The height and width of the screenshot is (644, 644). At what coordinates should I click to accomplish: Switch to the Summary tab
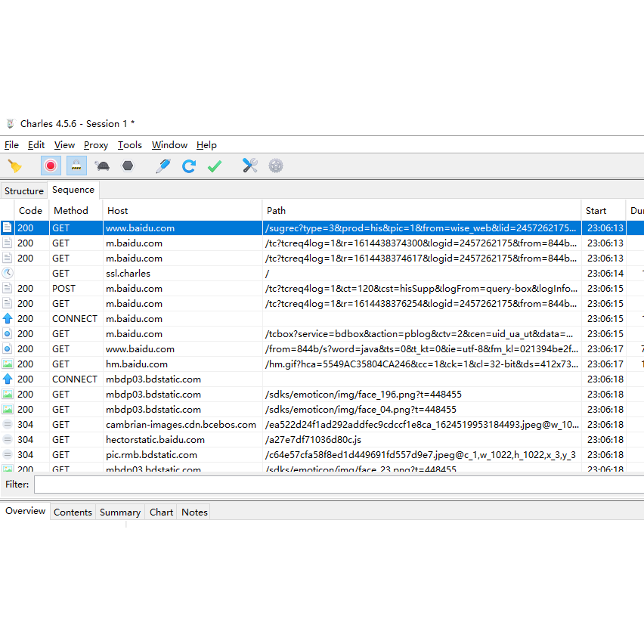pos(120,512)
